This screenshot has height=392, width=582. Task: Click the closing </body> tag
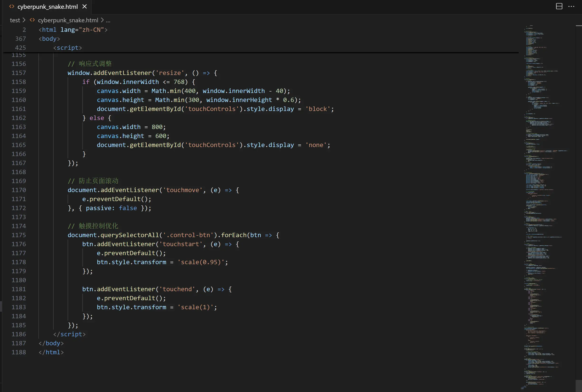pos(51,343)
